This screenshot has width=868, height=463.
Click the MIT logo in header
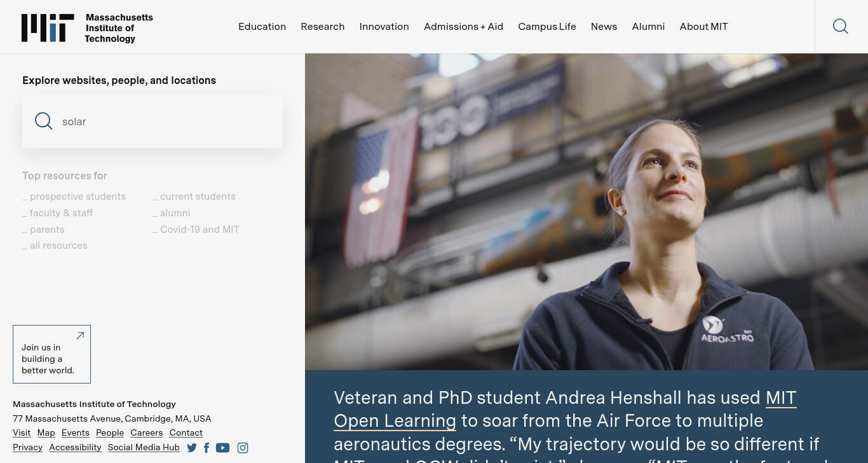point(48,28)
